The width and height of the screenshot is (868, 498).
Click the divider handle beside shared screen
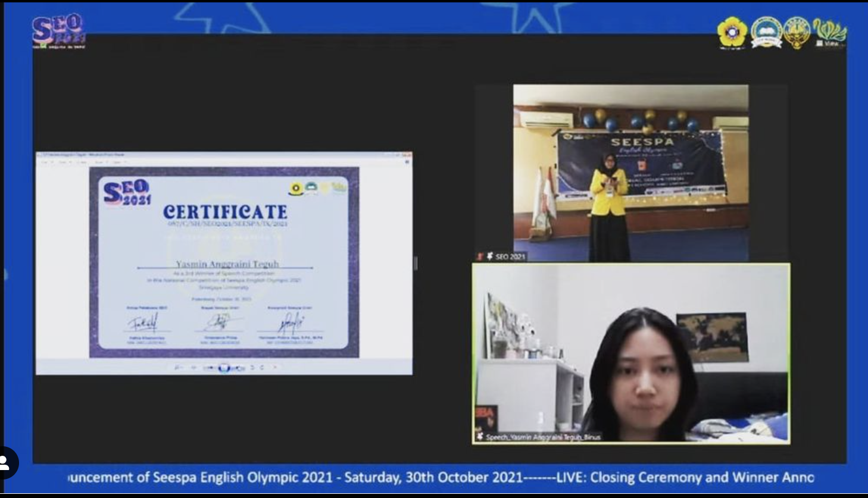pos(416,263)
